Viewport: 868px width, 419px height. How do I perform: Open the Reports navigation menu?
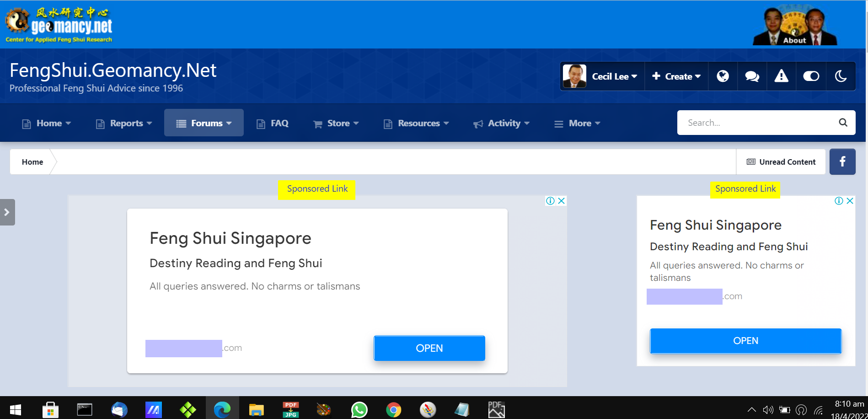pos(124,123)
